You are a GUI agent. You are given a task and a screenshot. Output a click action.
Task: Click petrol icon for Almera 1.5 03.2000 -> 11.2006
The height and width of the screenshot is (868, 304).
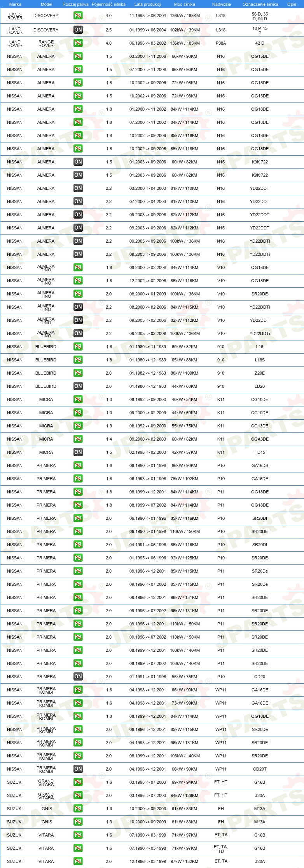(x=78, y=56)
